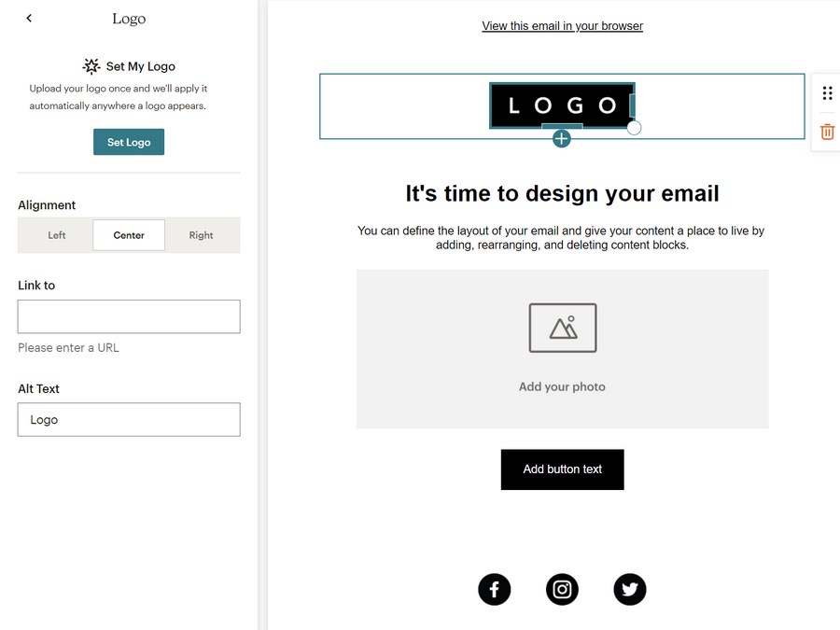Delete the logo block with trash icon
This screenshot has height=630, width=840.
827,132
